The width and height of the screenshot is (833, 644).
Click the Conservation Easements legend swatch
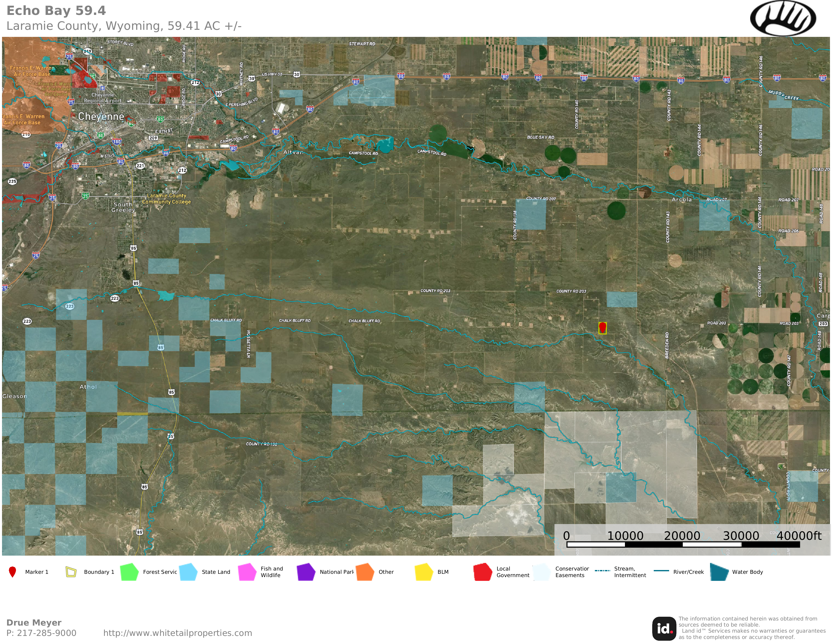pyautogui.click(x=542, y=572)
